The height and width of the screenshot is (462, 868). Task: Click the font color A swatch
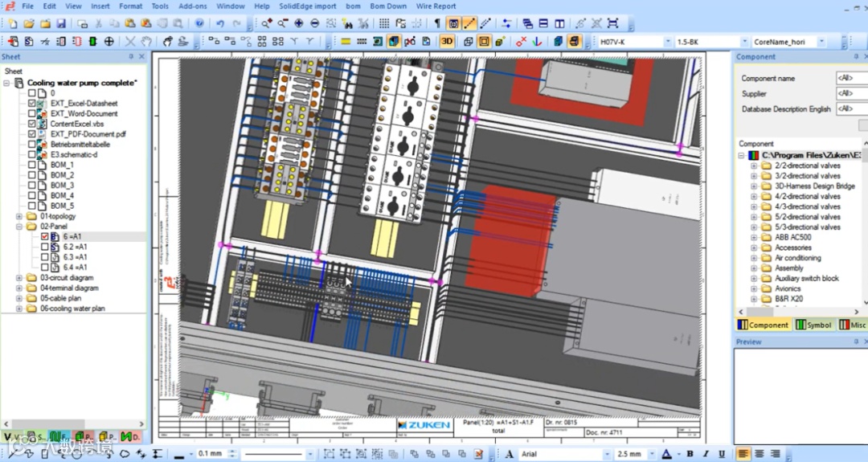point(666,454)
